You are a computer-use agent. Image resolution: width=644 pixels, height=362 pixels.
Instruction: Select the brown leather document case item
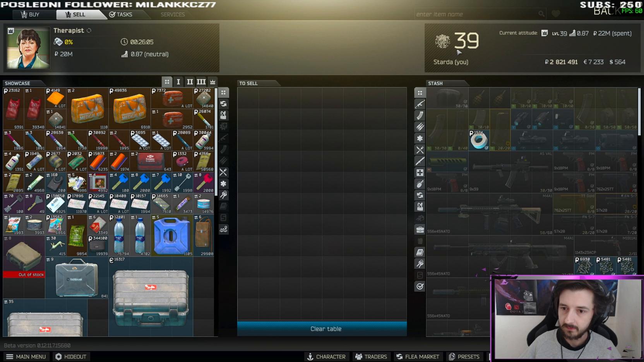(204, 236)
